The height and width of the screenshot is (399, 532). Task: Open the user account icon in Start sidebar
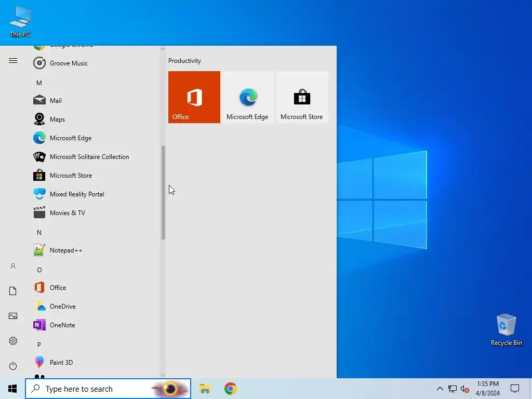pos(13,266)
